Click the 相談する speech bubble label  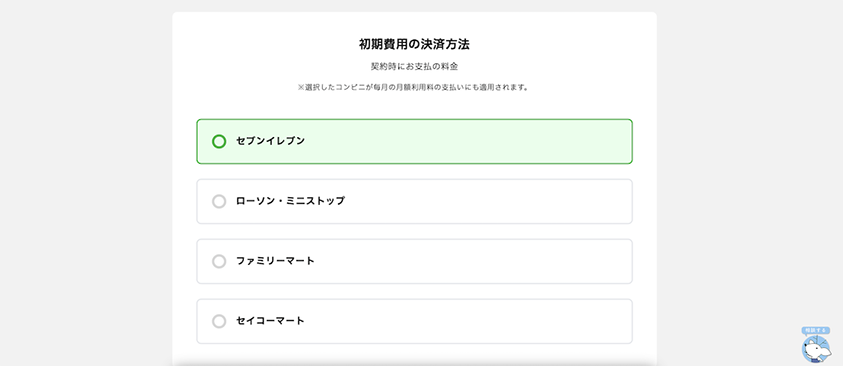tap(816, 331)
